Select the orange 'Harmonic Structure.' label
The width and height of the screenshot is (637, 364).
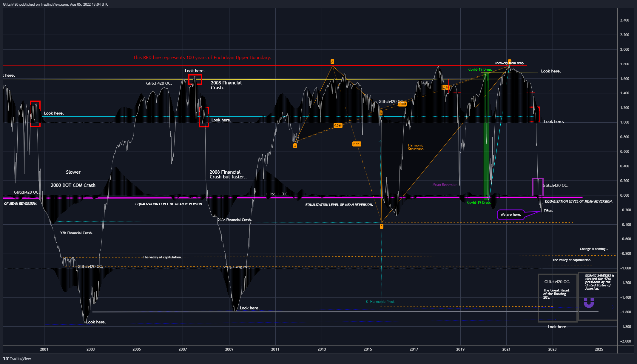(416, 147)
